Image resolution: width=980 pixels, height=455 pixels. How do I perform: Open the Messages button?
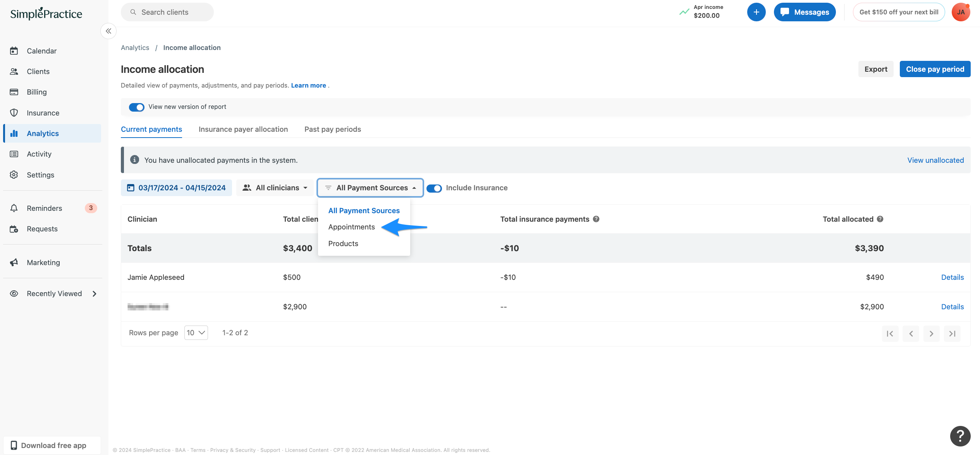pos(805,12)
